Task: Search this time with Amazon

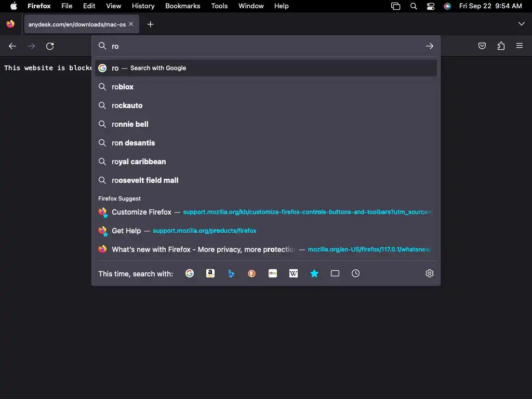Action: [x=210, y=273]
